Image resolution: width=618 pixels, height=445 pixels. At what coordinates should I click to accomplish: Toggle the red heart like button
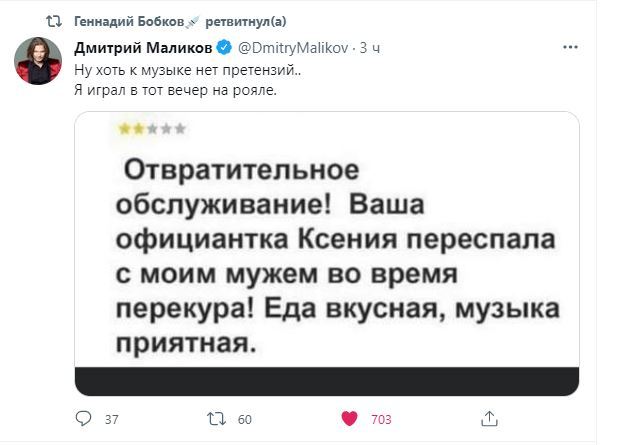point(350,419)
